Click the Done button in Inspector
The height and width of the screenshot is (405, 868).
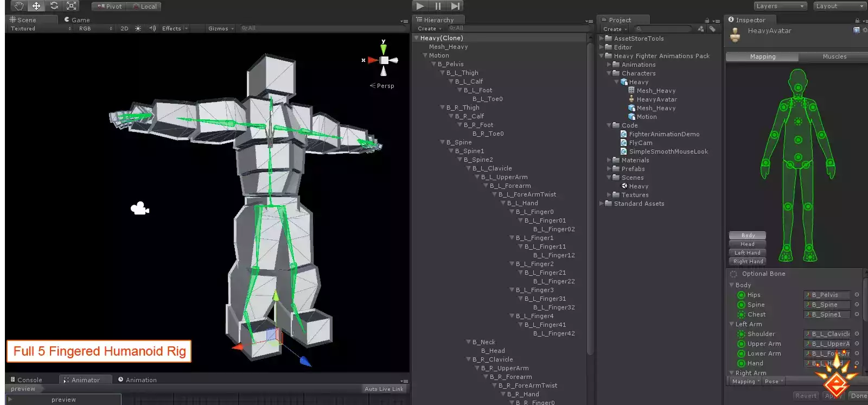tap(858, 396)
